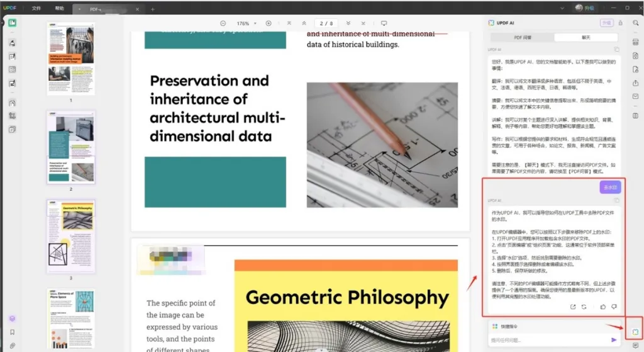644x352 pixels.
Task: Open the Comment highlighter tool in left sidebar
Action: 13,43
